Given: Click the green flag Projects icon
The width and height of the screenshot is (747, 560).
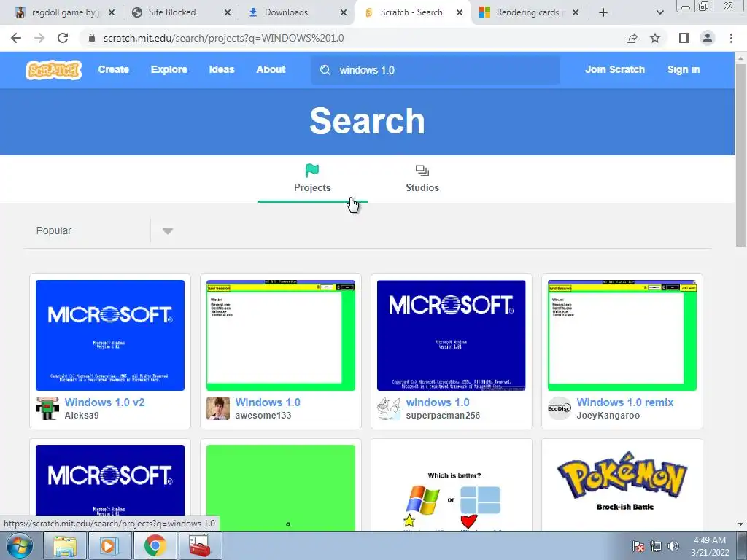Looking at the screenshot, I should pyautogui.click(x=312, y=170).
